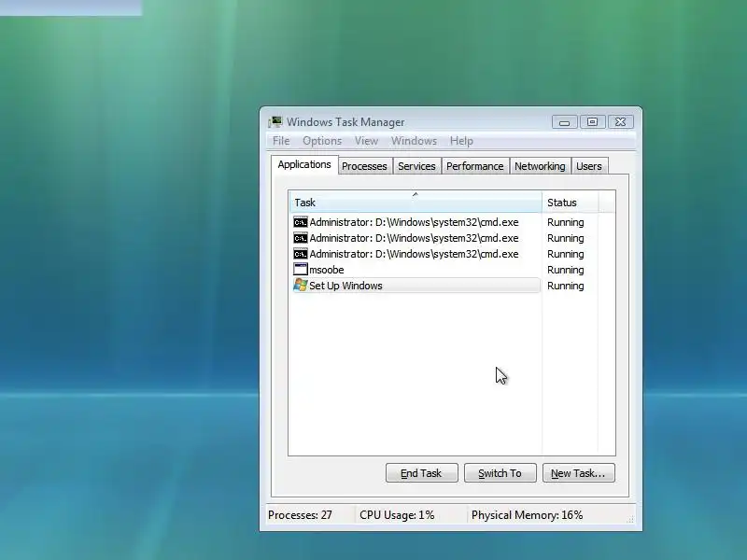Sort by the Status column header
This screenshot has width=747, height=560.
571,202
